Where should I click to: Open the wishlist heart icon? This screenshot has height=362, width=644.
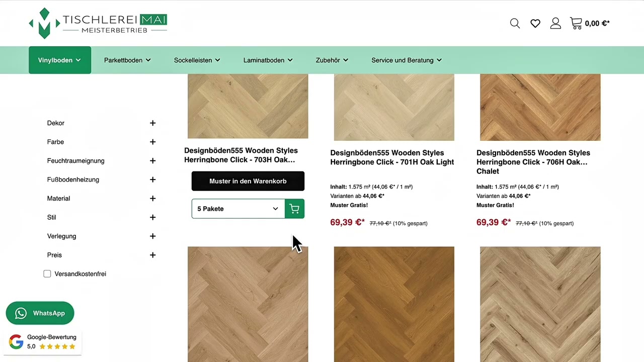click(x=535, y=24)
